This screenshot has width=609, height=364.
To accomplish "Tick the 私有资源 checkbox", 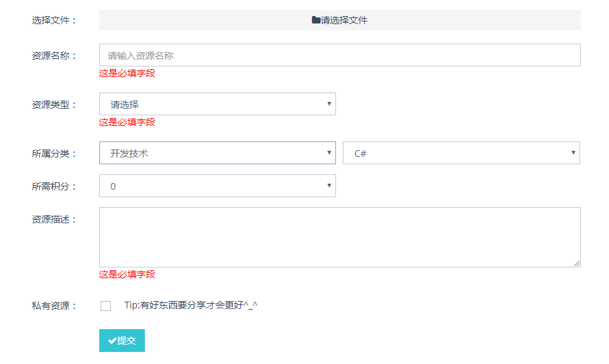I will point(105,306).
